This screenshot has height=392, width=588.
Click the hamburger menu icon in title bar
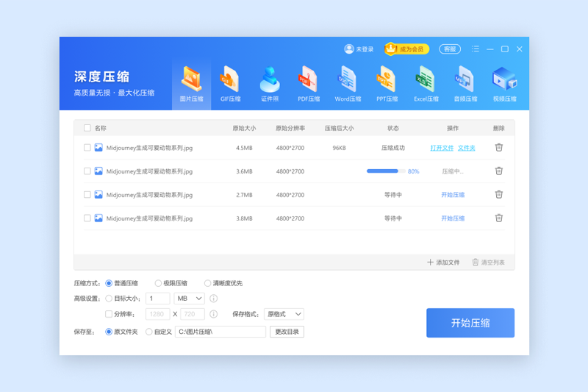476,49
